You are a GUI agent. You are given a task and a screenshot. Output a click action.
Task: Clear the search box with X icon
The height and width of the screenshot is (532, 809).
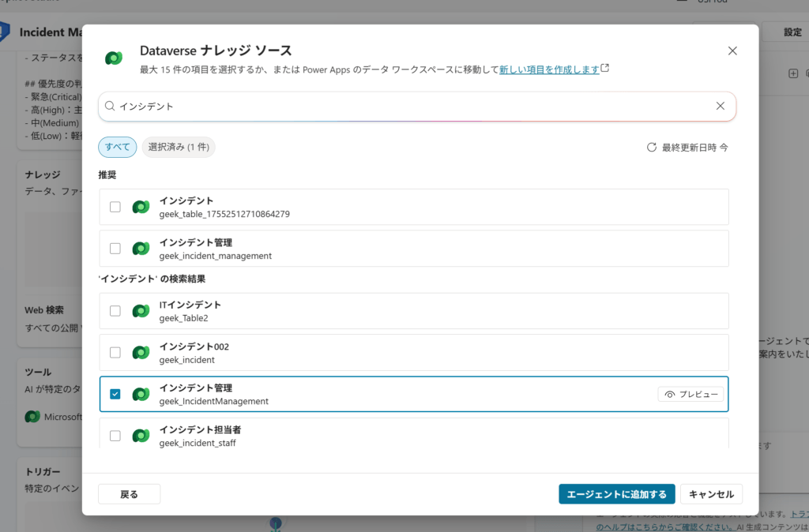tap(720, 106)
